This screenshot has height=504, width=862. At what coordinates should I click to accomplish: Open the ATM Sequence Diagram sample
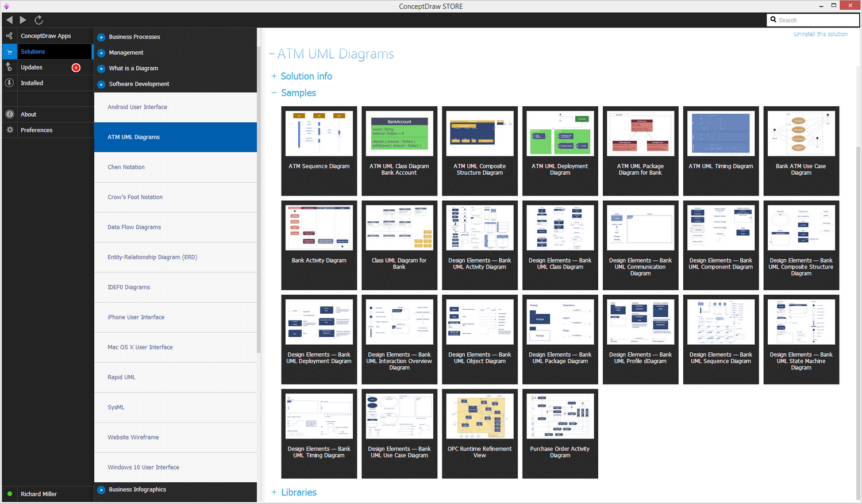[319, 151]
